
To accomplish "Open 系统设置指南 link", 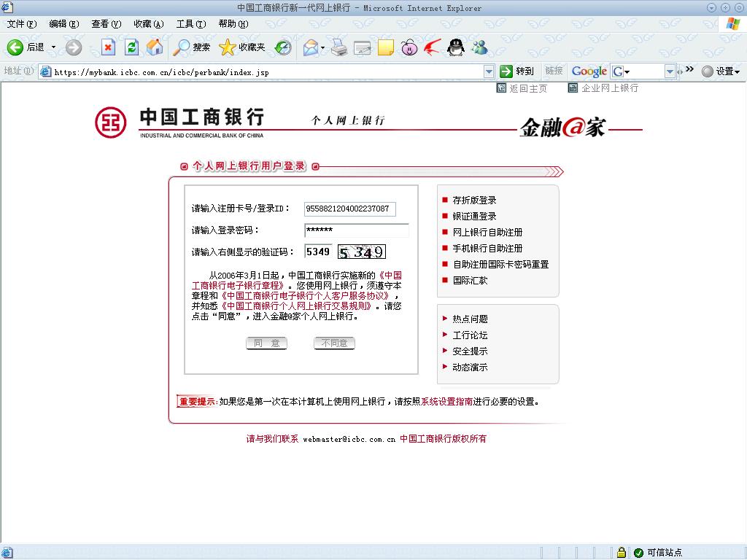I will [447, 402].
